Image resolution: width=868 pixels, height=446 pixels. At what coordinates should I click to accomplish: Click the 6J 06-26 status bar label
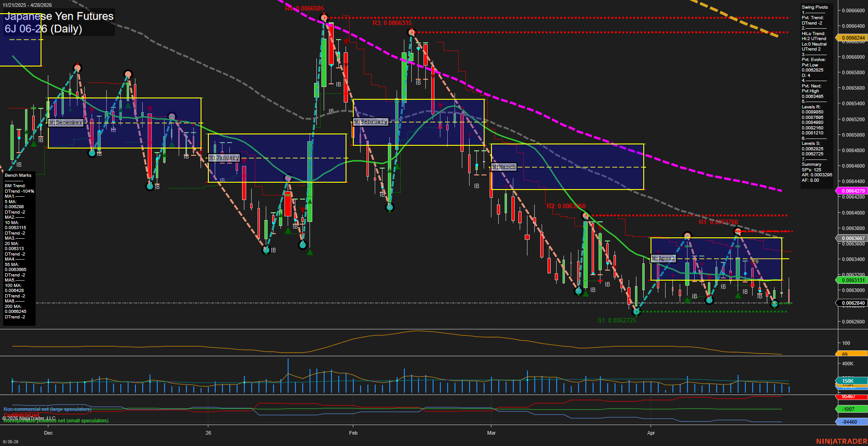[10, 441]
